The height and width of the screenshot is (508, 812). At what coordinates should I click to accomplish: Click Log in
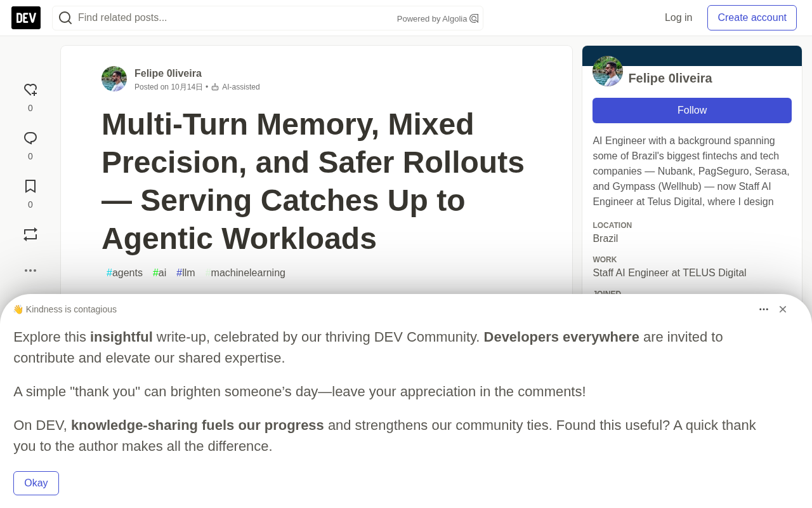pos(678,18)
